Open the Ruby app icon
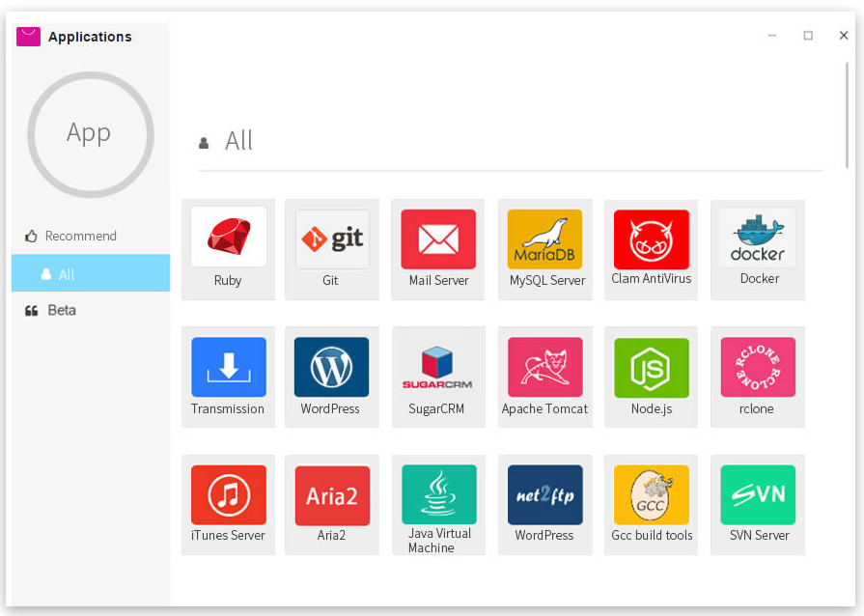 click(229, 238)
